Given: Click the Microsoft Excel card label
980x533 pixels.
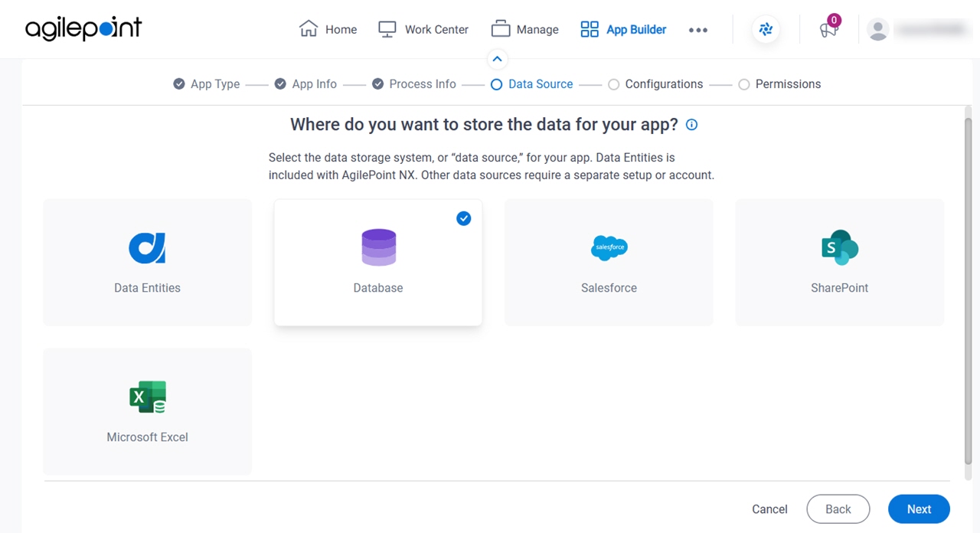Looking at the screenshot, I should click(147, 437).
